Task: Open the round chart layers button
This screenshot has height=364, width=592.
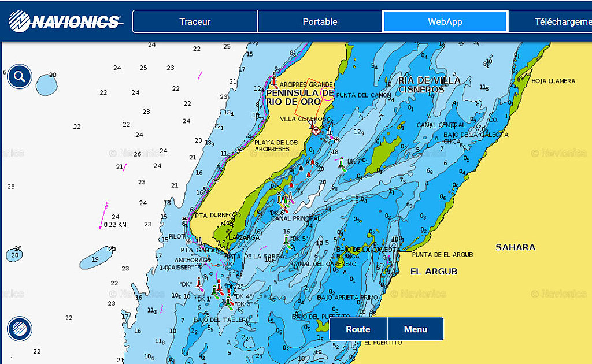Action: (x=19, y=329)
